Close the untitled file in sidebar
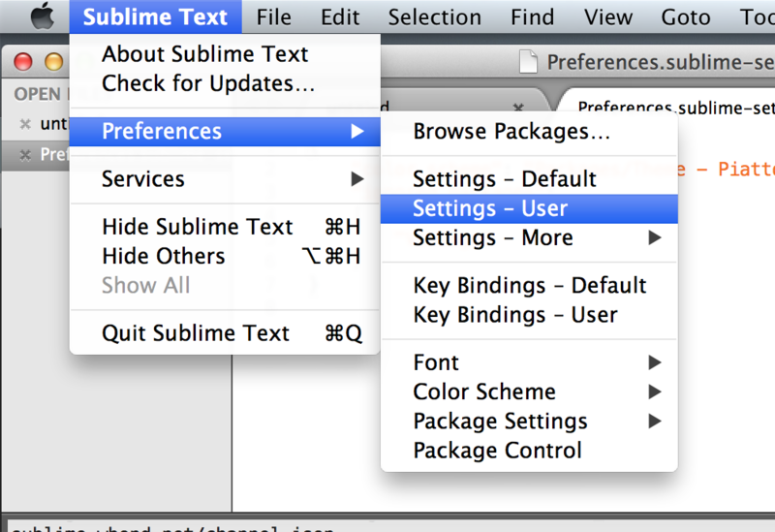Image resolution: width=775 pixels, height=532 pixels. click(x=25, y=124)
